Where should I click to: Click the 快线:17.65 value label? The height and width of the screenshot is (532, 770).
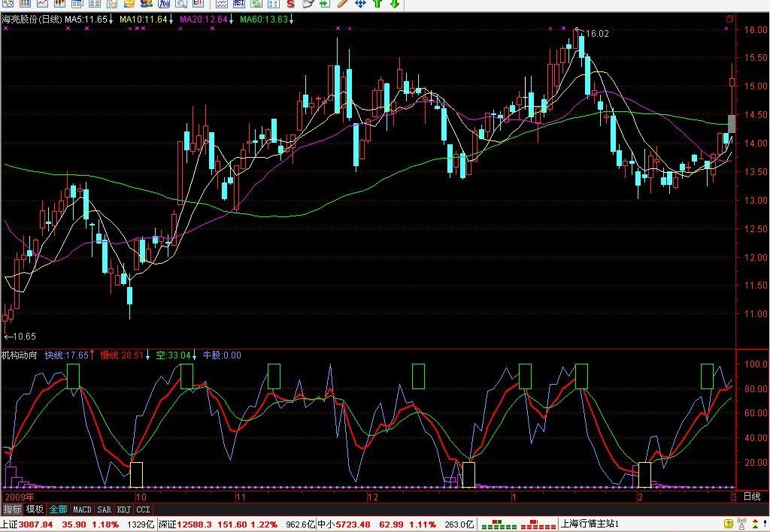coord(67,355)
